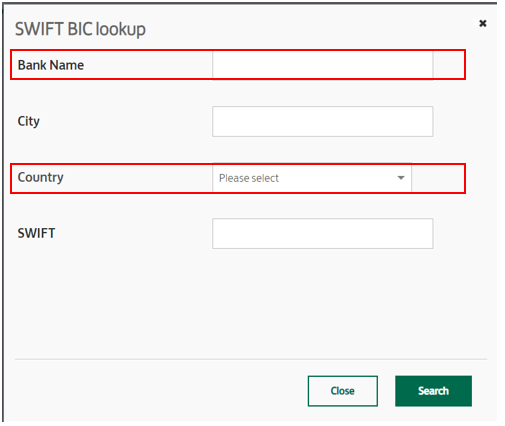Click the blank area right of Country dropdown
Image resolution: width=505 pixels, height=426 pixels.
(438, 178)
